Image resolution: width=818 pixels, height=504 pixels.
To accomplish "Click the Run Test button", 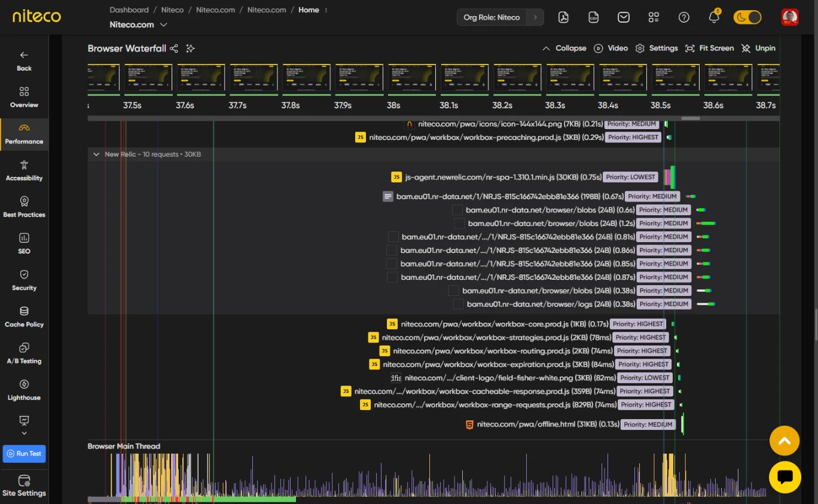I will tap(24, 454).
